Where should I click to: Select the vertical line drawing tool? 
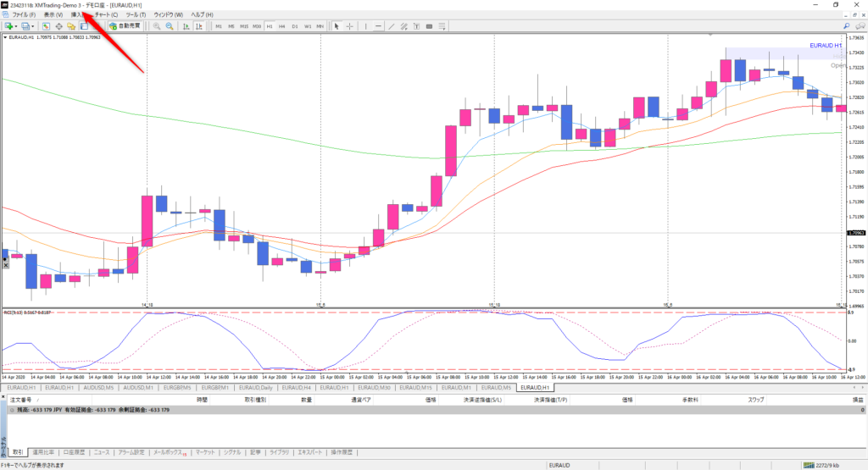coord(365,26)
